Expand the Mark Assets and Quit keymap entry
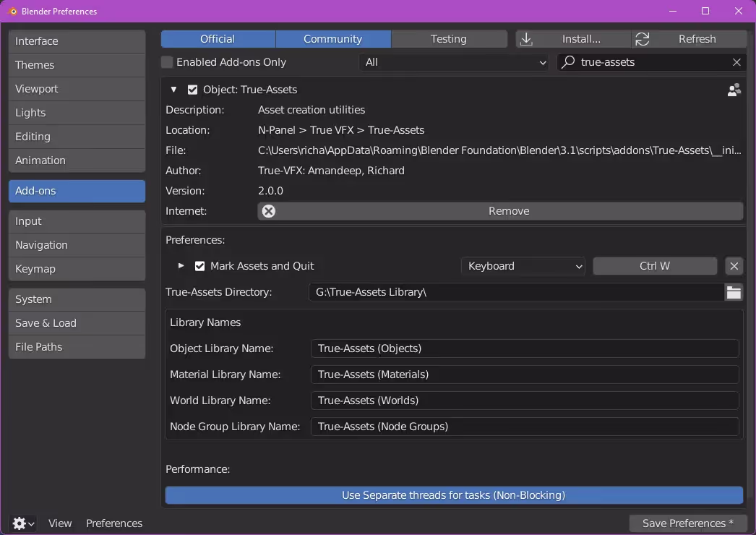This screenshot has width=756, height=535. click(x=181, y=266)
